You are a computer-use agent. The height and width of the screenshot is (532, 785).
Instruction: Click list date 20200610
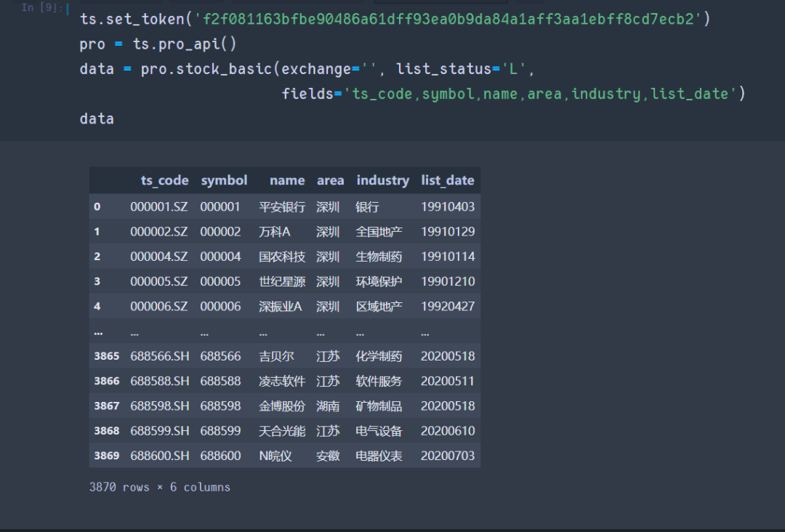[448, 431]
